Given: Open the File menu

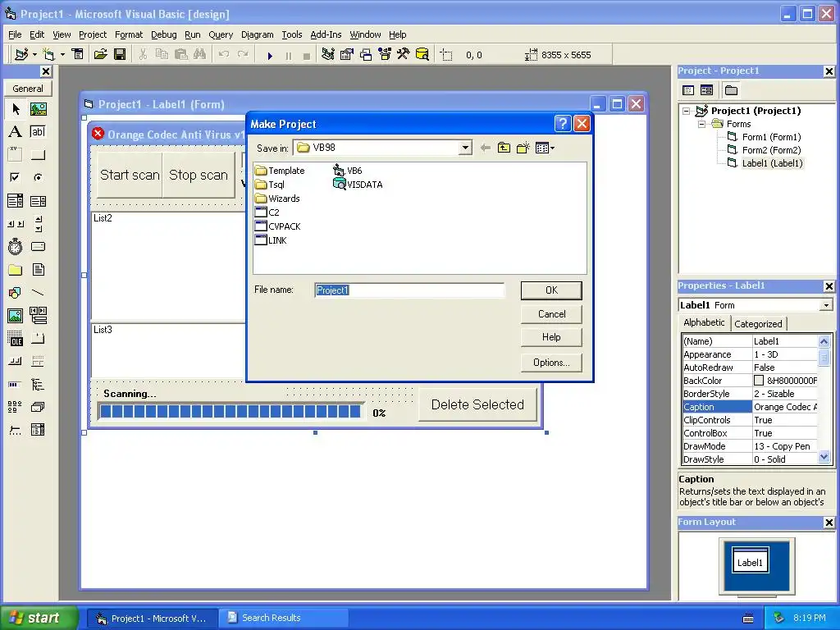Looking at the screenshot, I should coord(15,34).
